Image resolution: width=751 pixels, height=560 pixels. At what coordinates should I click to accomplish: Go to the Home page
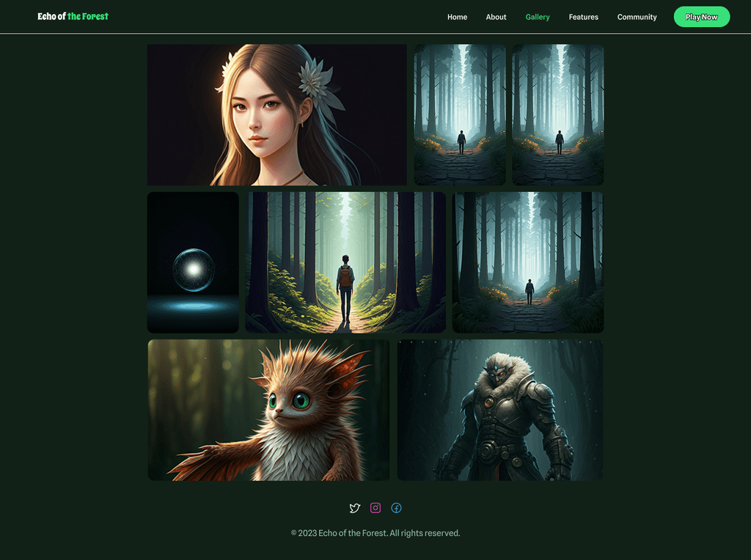tap(457, 17)
